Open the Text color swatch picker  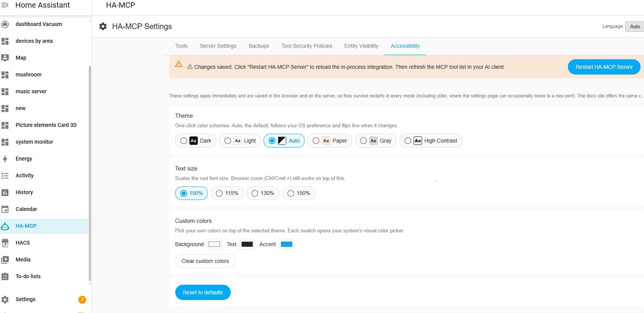pyautogui.click(x=247, y=244)
